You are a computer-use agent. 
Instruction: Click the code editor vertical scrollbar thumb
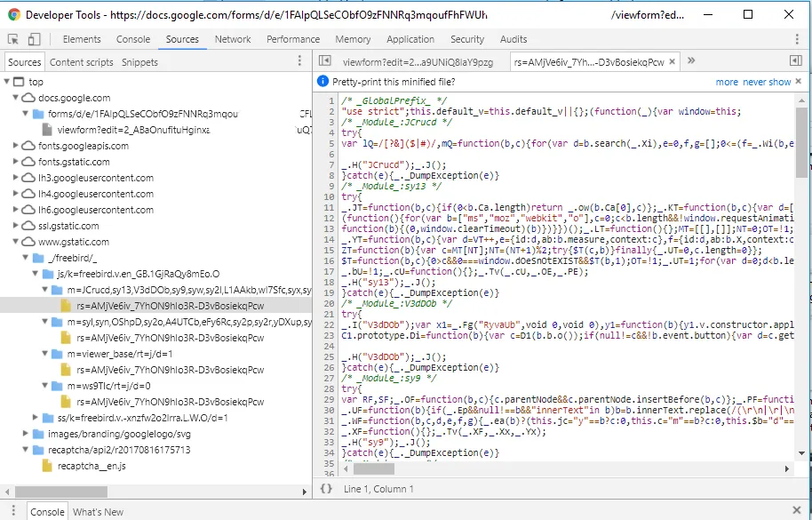[x=801, y=143]
